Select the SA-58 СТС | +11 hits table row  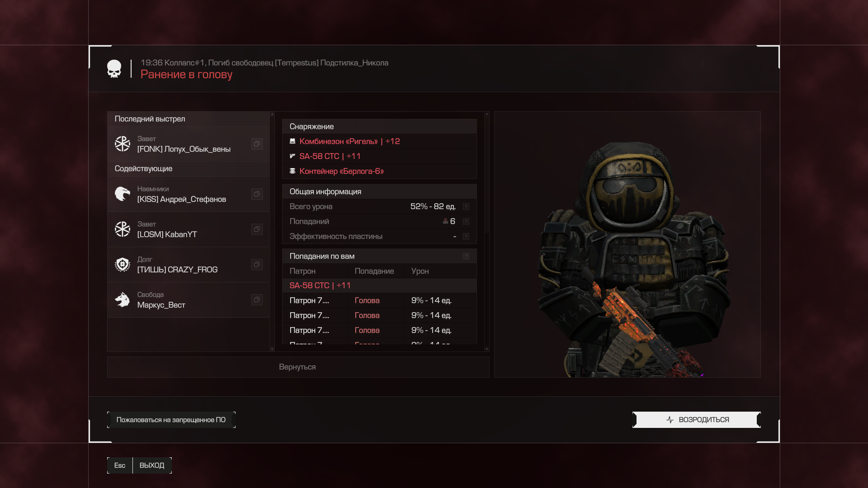click(x=379, y=286)
